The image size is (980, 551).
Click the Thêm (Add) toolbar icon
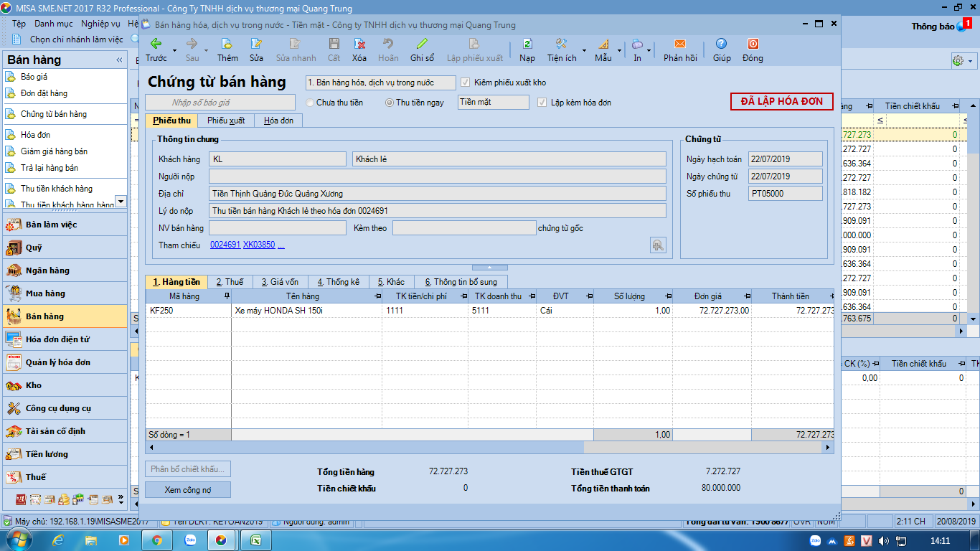point(227,44)
